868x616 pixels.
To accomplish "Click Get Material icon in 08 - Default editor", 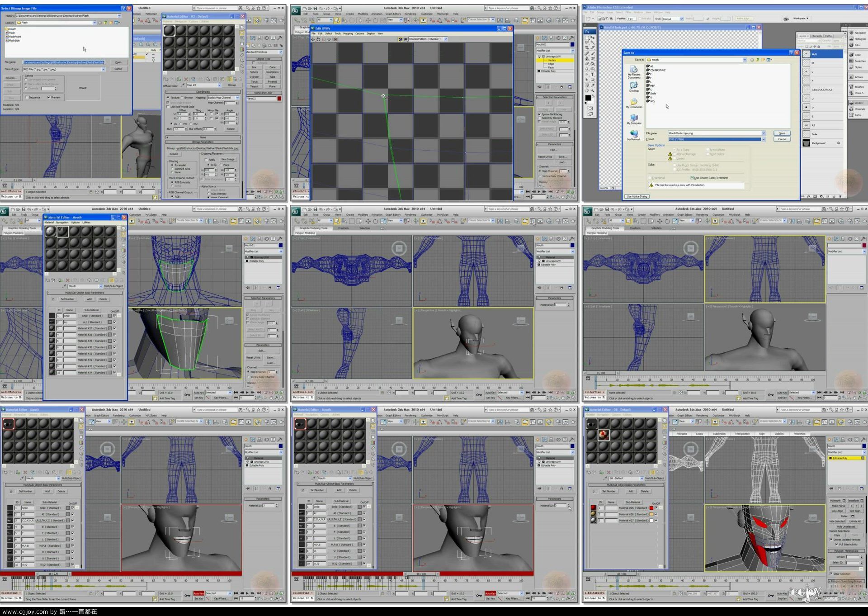I will [x=589, y=472].
